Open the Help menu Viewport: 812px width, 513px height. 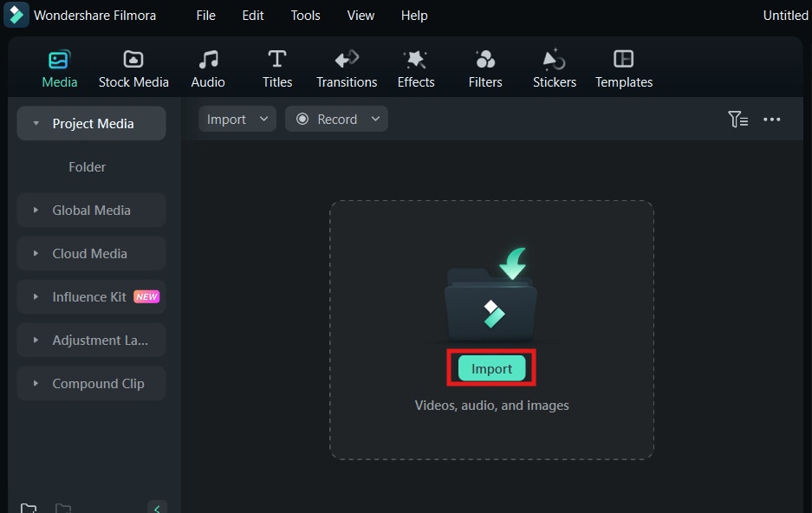pos(414,16)
